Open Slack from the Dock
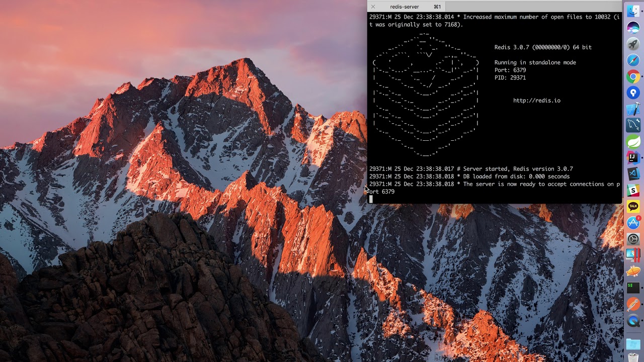The height and width of the screenshot is (362, 644). tap(633, 190)
